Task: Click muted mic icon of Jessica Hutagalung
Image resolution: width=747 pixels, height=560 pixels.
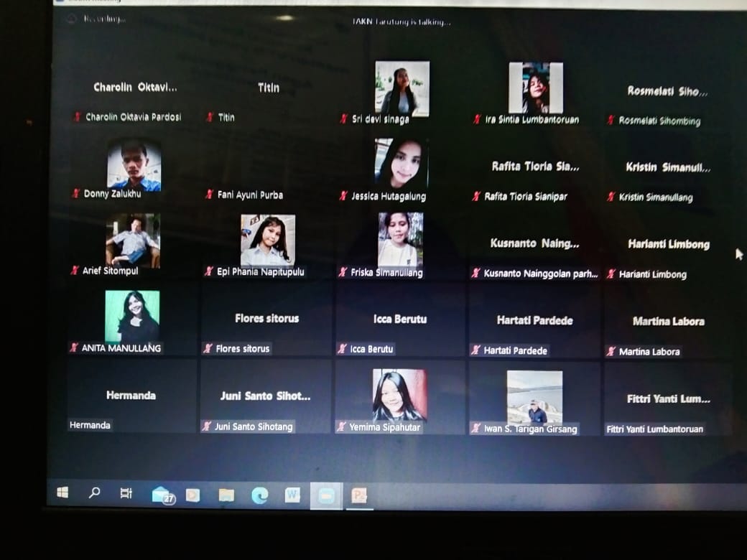Action: (343, 196)
